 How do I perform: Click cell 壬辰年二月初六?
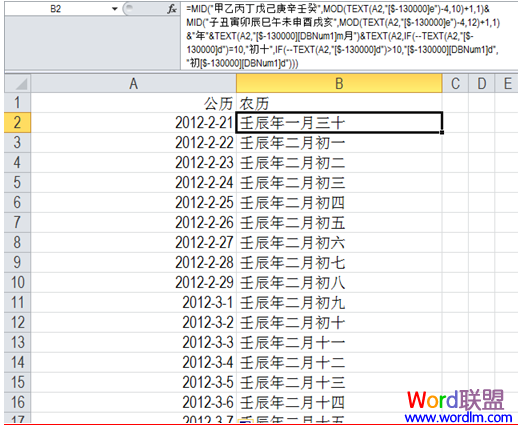[339, 243]
